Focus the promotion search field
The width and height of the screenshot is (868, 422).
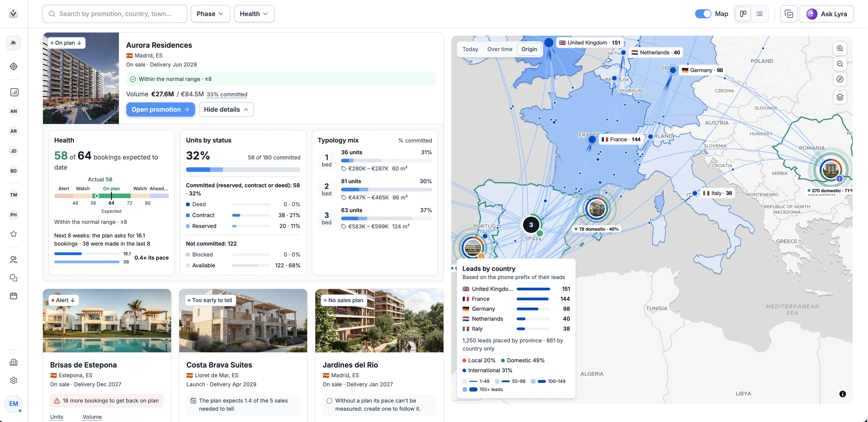(x=115, y=14)
